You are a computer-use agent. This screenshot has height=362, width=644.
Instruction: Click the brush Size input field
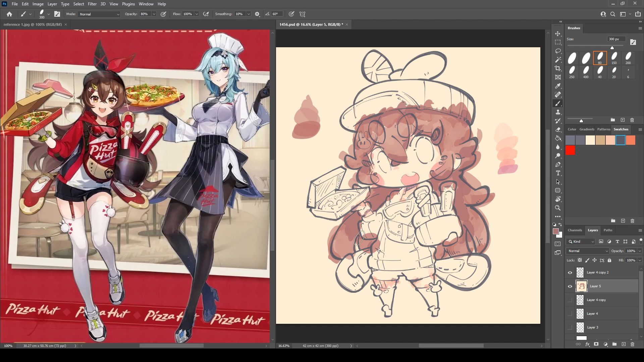pyautogui.click(x=616, y=39)
